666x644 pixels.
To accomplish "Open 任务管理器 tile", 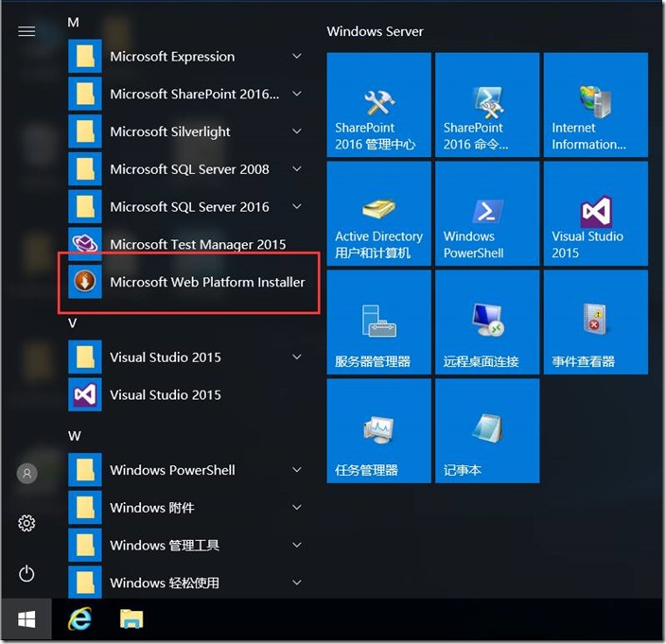I will click(378, 431).
